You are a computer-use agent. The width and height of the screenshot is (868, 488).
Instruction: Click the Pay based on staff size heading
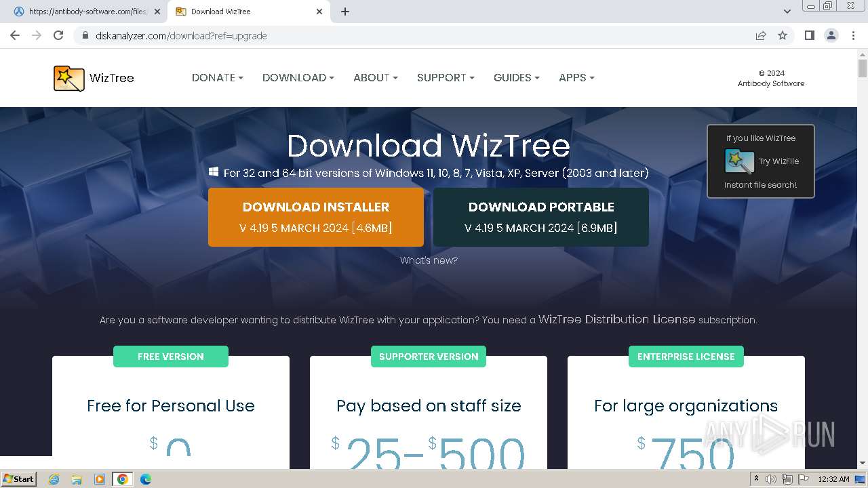pyautogui.click(x=429, y=406)
